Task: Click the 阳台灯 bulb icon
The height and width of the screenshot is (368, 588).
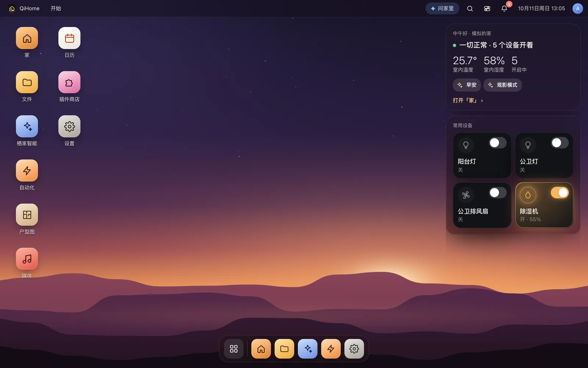Action: click(466, 145)
